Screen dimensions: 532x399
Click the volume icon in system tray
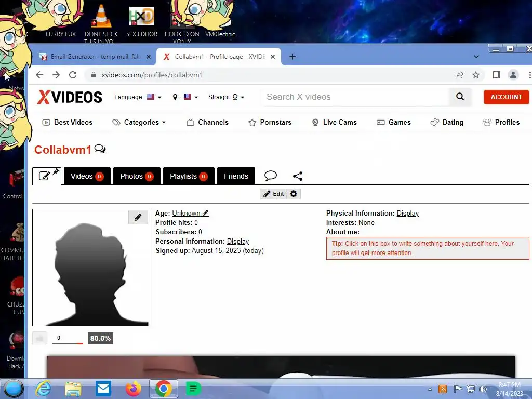tap(483, 389)
